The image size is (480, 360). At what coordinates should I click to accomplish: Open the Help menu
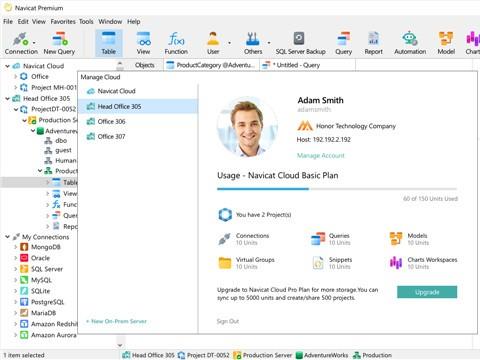point(133,21)
